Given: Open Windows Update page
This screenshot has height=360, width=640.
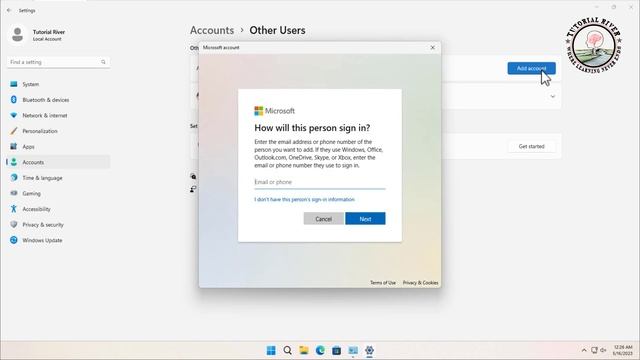Looking at the screenshot, I should (58, 240).
